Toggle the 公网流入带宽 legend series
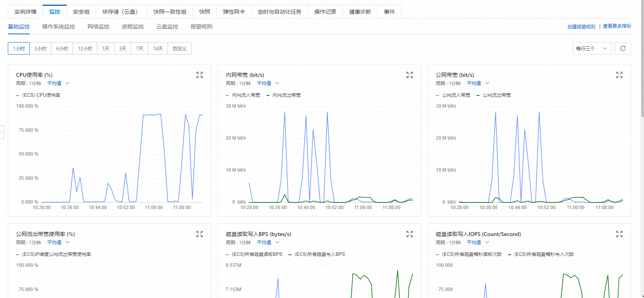Screen dimensions: 644x298 pos(453,95)
